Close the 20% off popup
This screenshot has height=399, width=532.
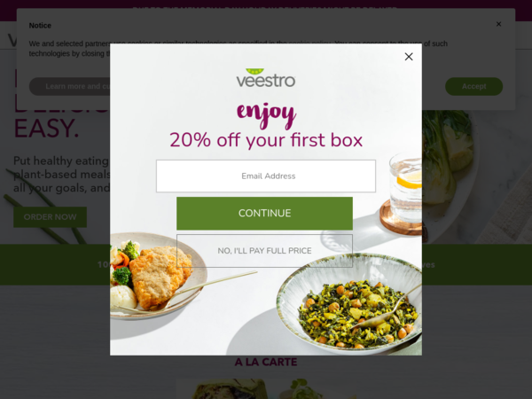409,57
